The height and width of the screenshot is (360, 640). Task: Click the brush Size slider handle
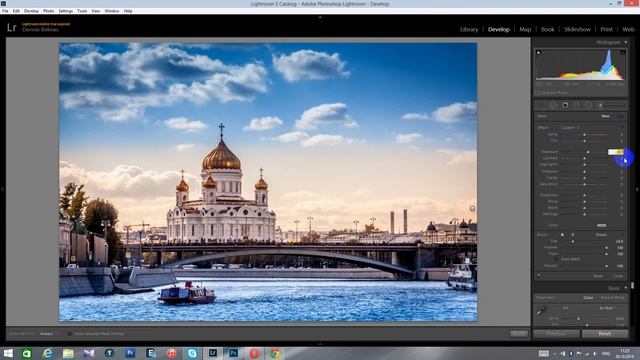coord(572,242)
